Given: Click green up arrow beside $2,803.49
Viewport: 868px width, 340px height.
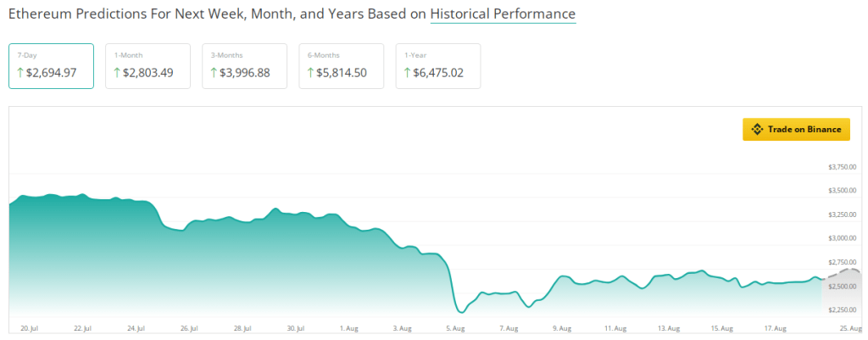Looking at the screenshot, I should coord(117,73).
